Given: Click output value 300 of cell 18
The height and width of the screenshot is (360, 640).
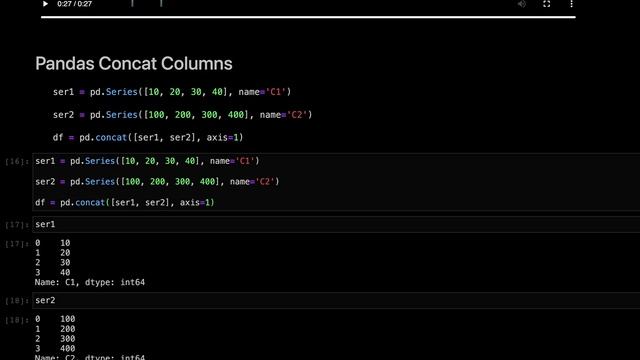Looking at the screenshot, I should click(68, 338).
